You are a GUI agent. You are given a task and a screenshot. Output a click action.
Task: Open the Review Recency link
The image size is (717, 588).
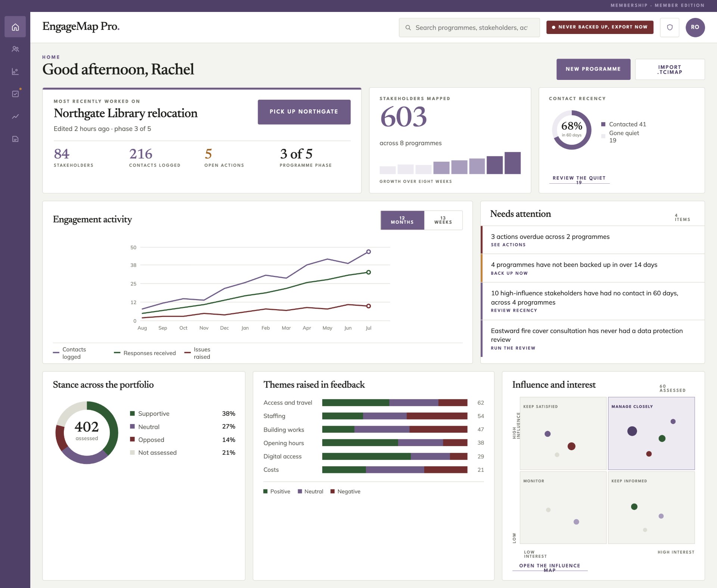514,311
